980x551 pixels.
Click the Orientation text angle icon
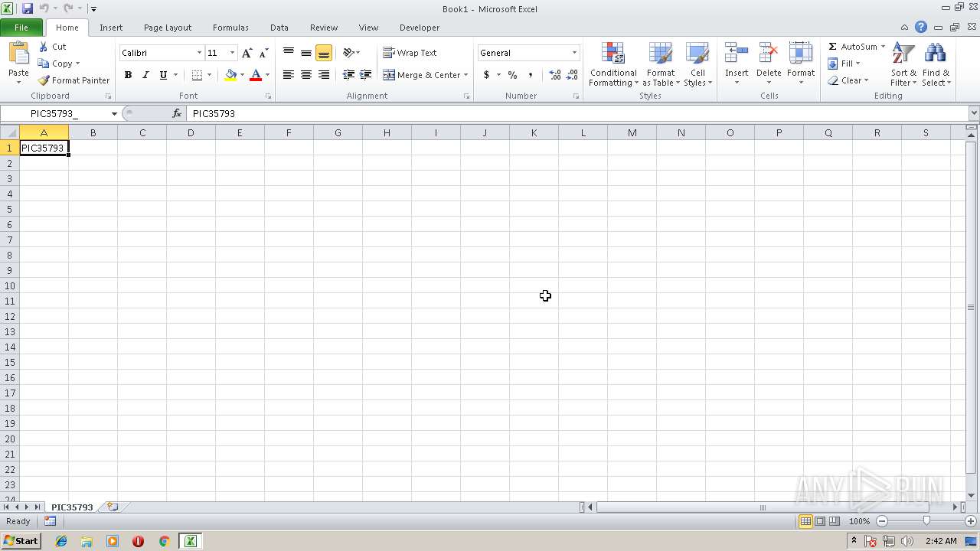click(x=348, y=53)
